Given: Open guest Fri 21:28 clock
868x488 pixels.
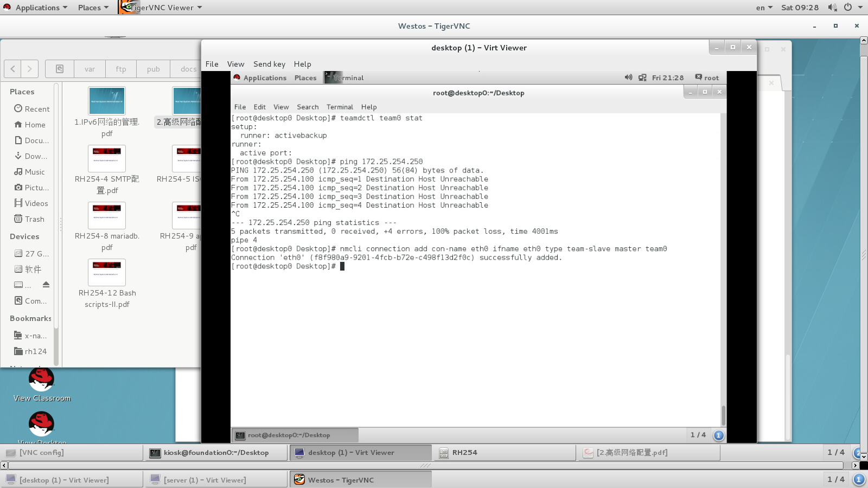Looking at the screenshot, I should click(668, 78).
